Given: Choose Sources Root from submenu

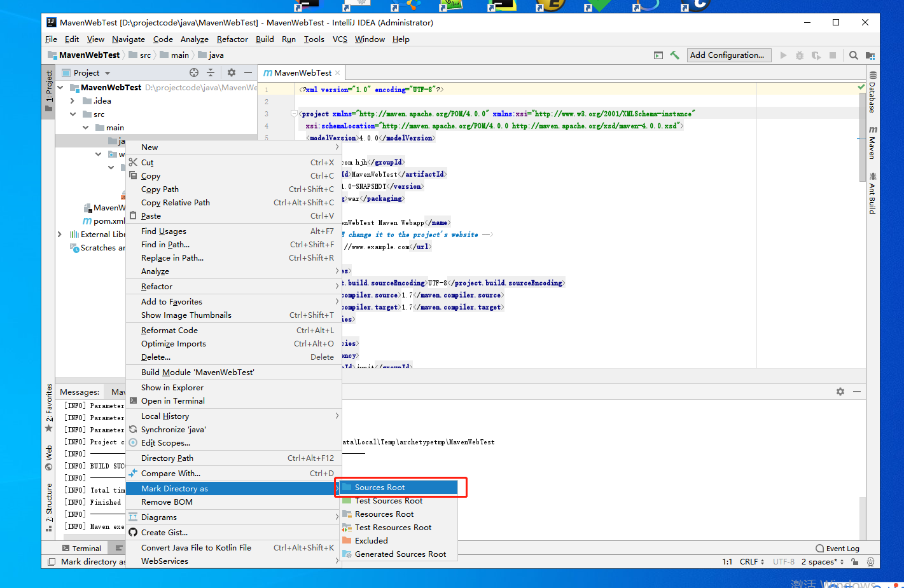Looking at the screenshot, I should (x=399, y=488).
